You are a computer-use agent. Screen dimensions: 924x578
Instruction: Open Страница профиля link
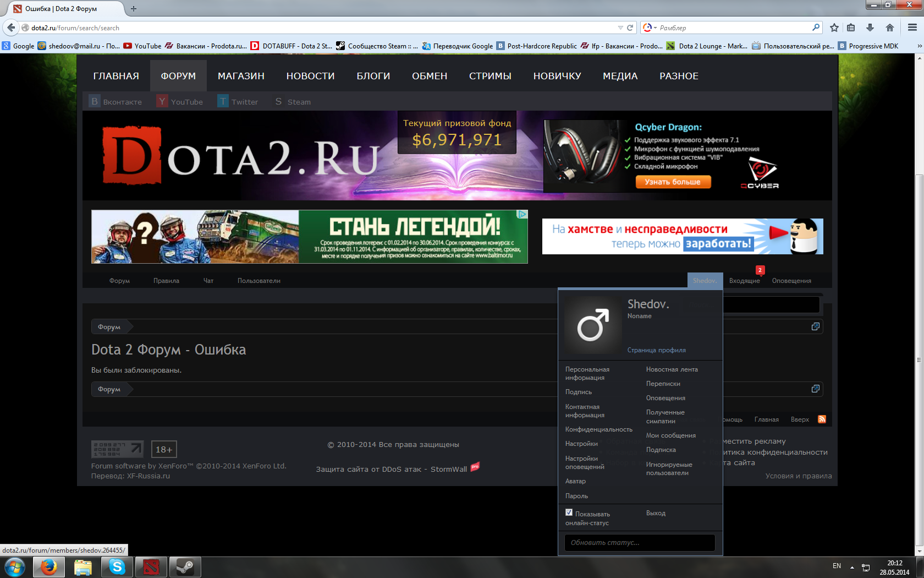click(x=657, y=350)
